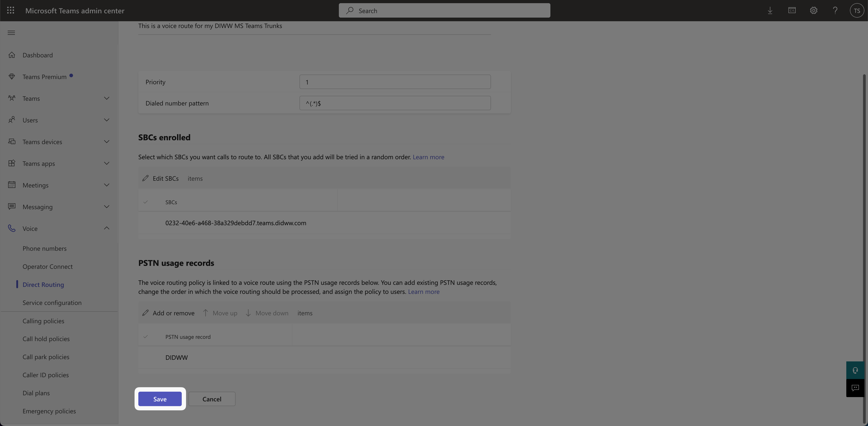Expand the Teams devices chevron
868x426 pixels.
(106, 141)
